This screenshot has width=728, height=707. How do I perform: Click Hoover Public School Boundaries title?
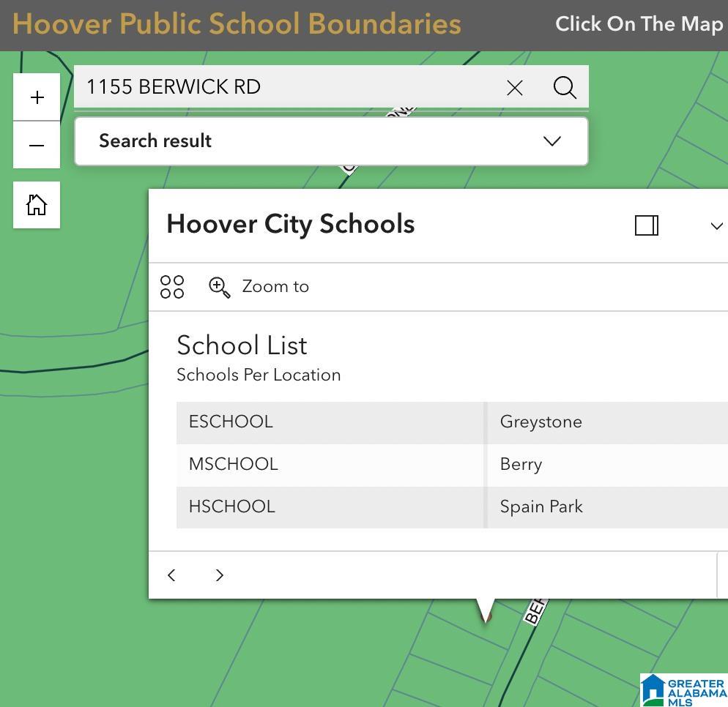[x=237, y=23]
